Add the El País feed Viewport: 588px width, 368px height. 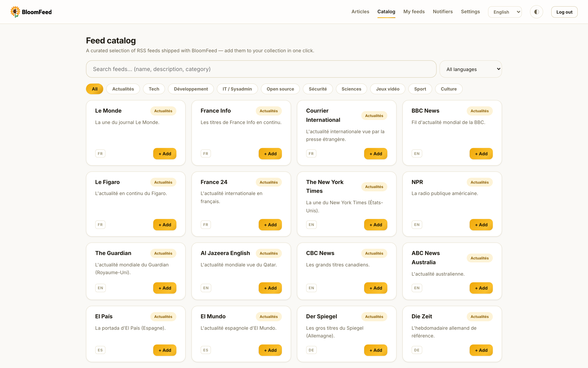coord(165,350)
